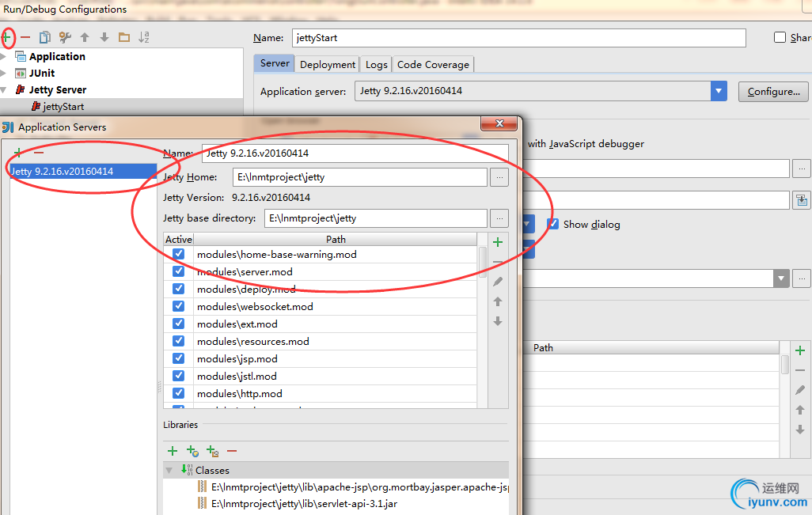Click Jetty Home path field
Image resolution: width=812 pixels, height=515 pixels.
tap(360, 177)
